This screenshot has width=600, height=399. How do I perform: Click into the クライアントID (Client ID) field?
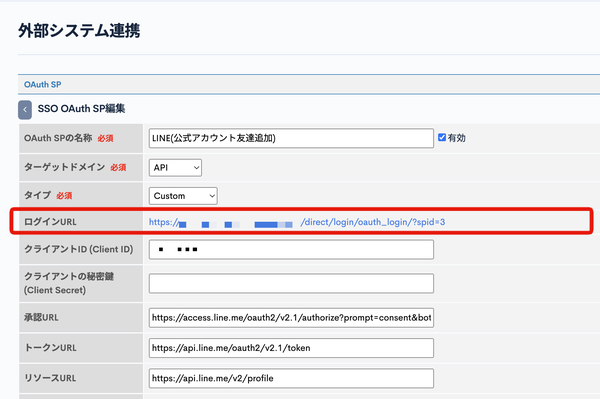[291, 249]
